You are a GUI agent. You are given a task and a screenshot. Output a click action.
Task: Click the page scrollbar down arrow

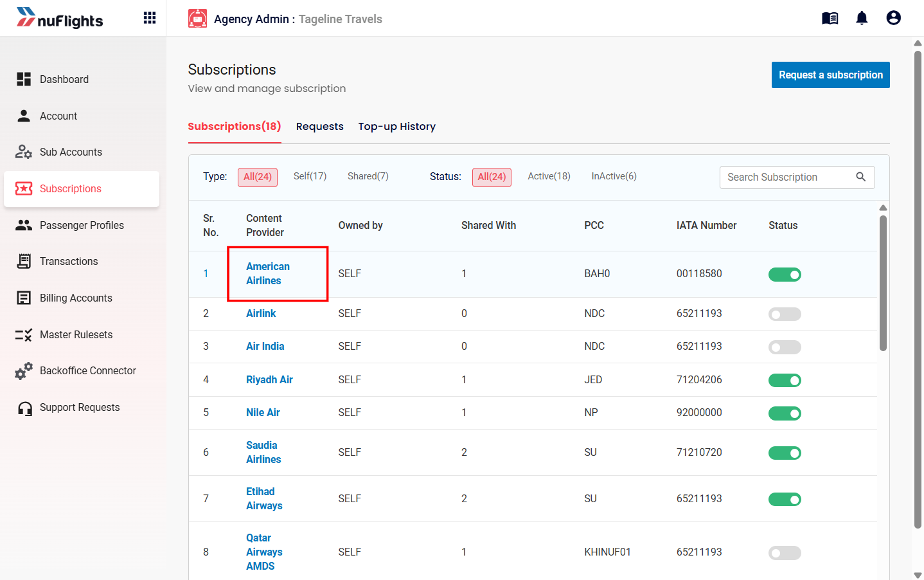click(x=918, y=575)
